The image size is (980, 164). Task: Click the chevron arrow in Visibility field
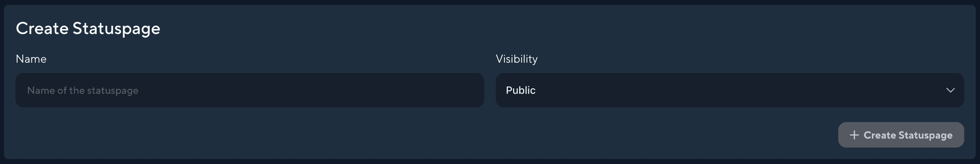(x=950, y=90)
